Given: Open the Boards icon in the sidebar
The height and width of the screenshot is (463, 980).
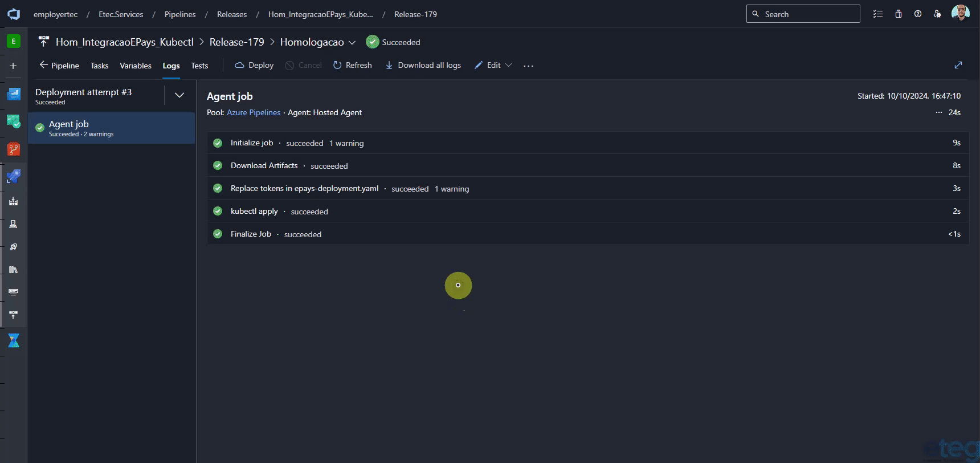Looking at the screenshot, I should (13, 121).
